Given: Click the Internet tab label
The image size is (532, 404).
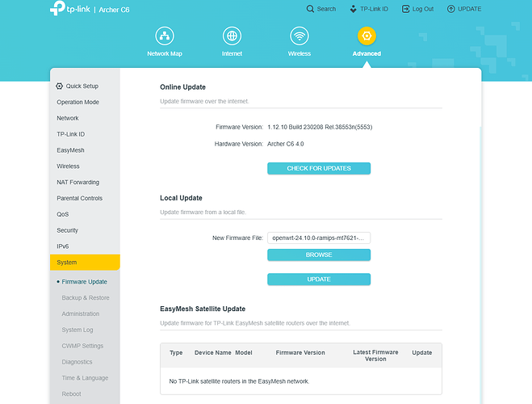Looking at the screenshot, I should [x=232, y=53].
